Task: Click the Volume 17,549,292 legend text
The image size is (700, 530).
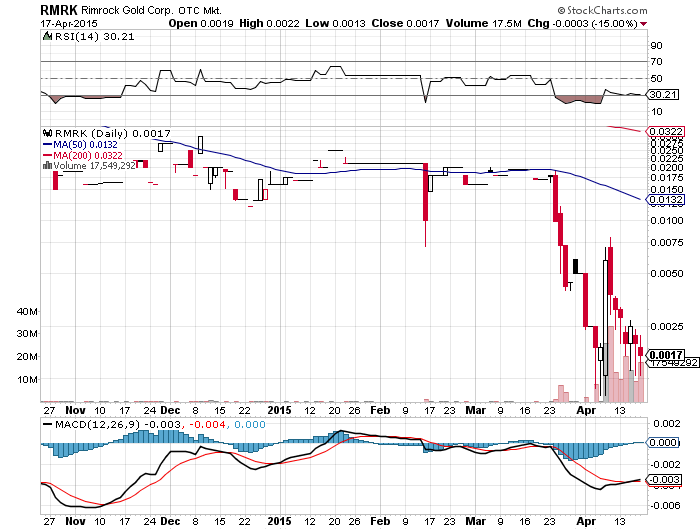Action: pyautogui.click(x=94, y=166)
